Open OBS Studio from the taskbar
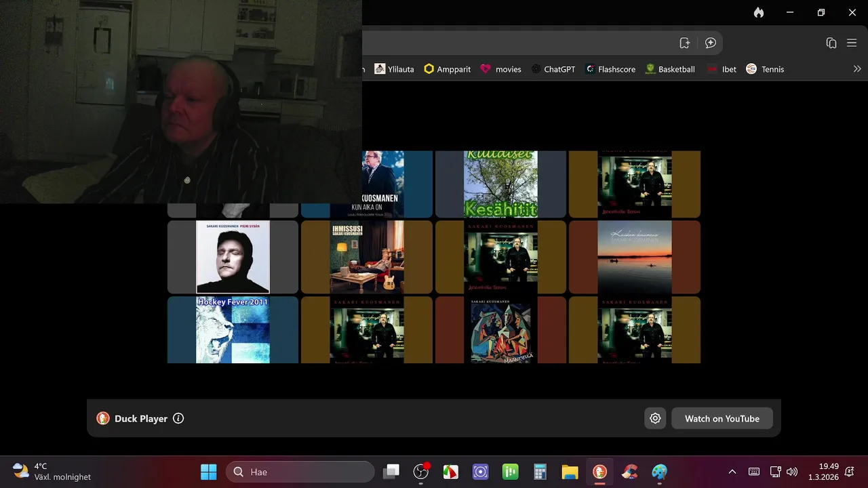Image resolution: width=868 pixels, height=488 pixels. coord(421,472)
